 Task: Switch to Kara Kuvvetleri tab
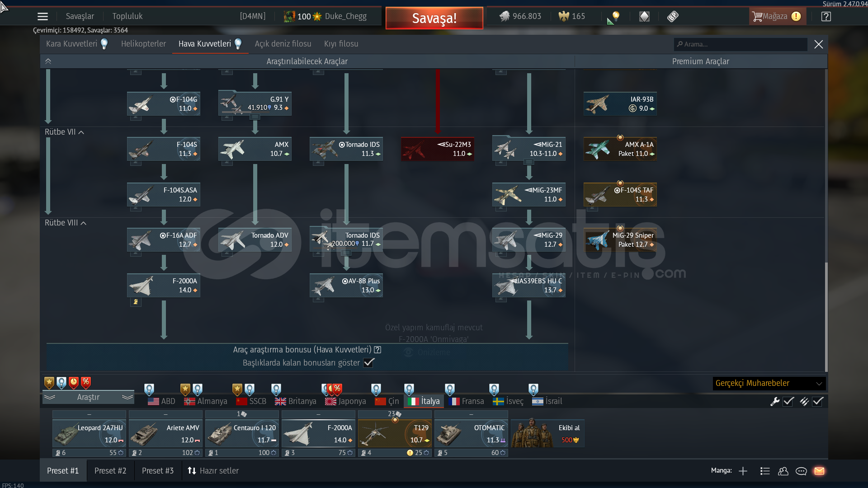77,44
